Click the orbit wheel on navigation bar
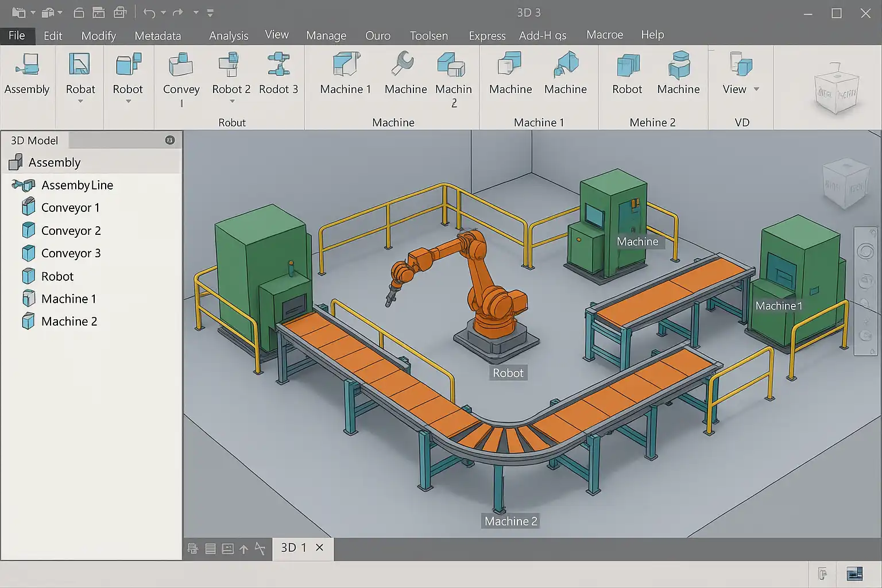The width and height of the screenshot is (882, 588). pos(865,252)
